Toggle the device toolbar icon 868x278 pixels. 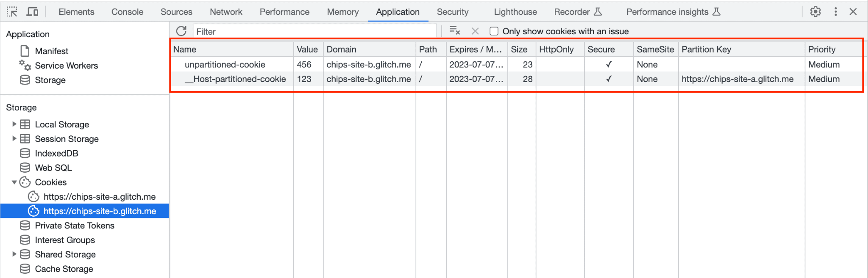tap(32, 12)
